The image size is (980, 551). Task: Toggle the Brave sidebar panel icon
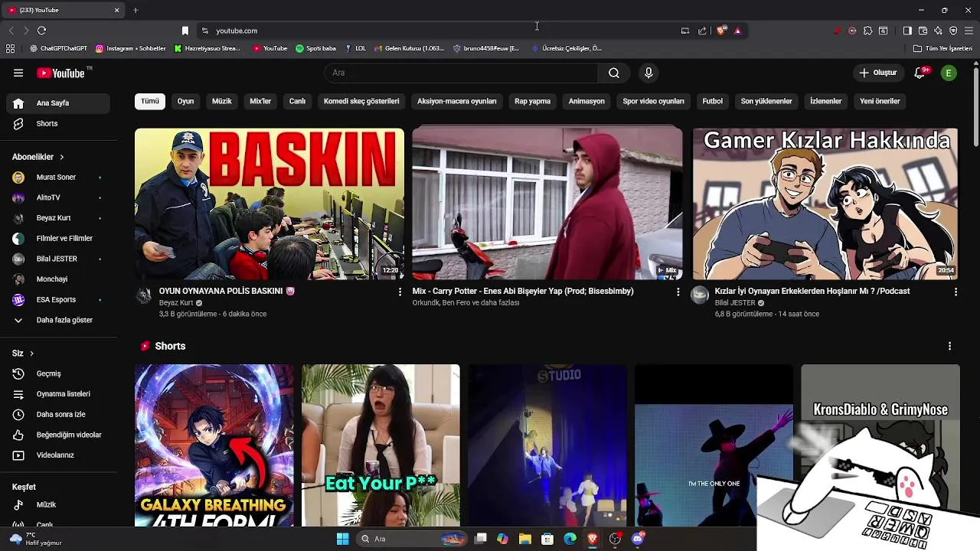click(907, 31)
